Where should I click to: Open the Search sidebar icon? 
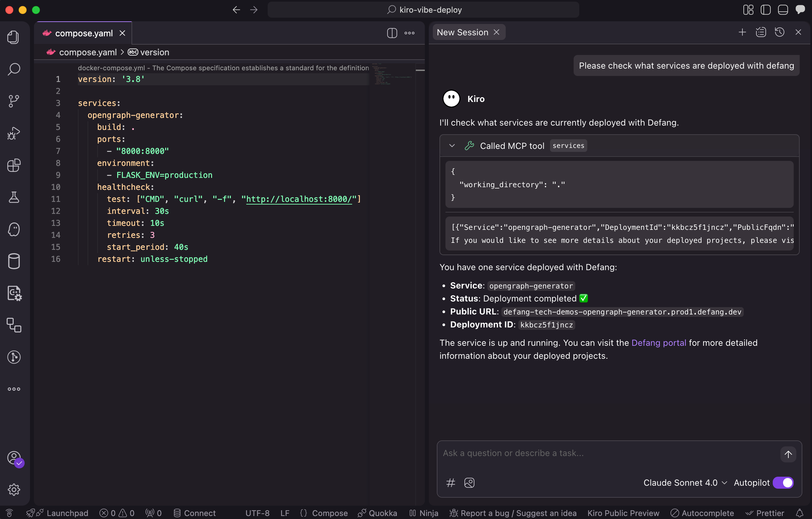(14, 69)
